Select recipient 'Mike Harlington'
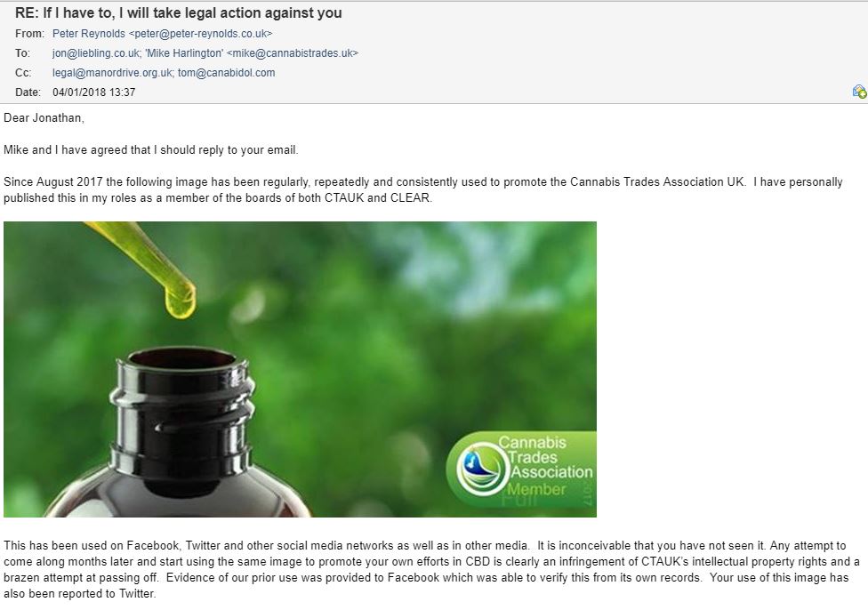 tap(184, 53)
